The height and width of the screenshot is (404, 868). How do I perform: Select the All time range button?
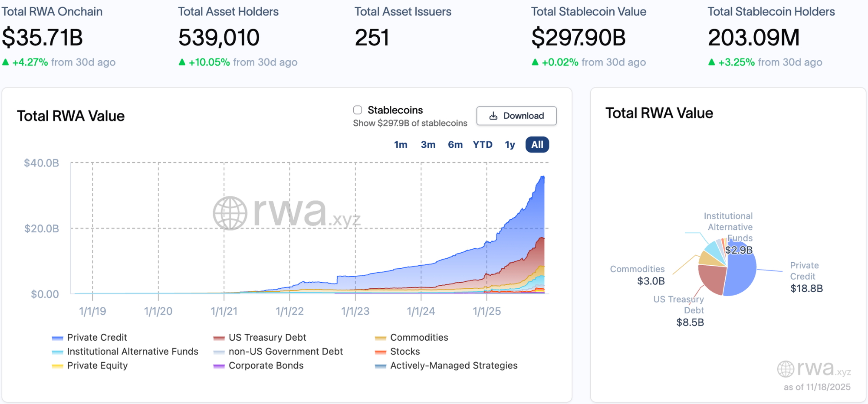537,145
